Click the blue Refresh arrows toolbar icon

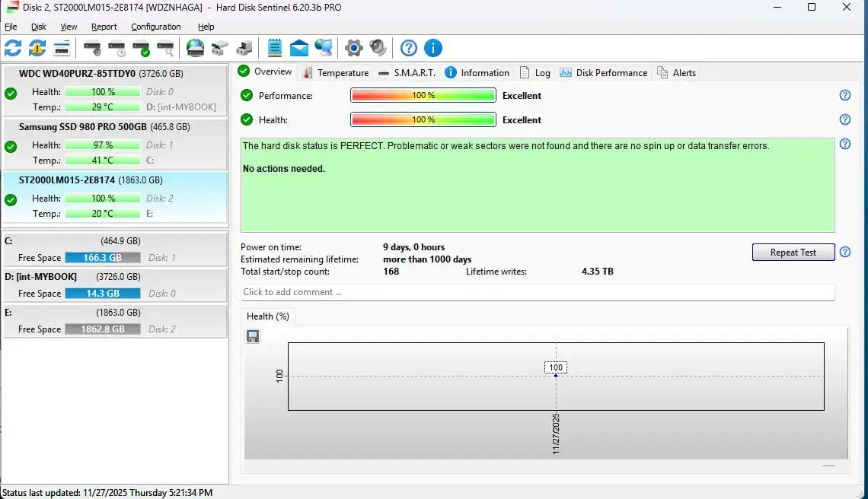(x=13, y=49)
